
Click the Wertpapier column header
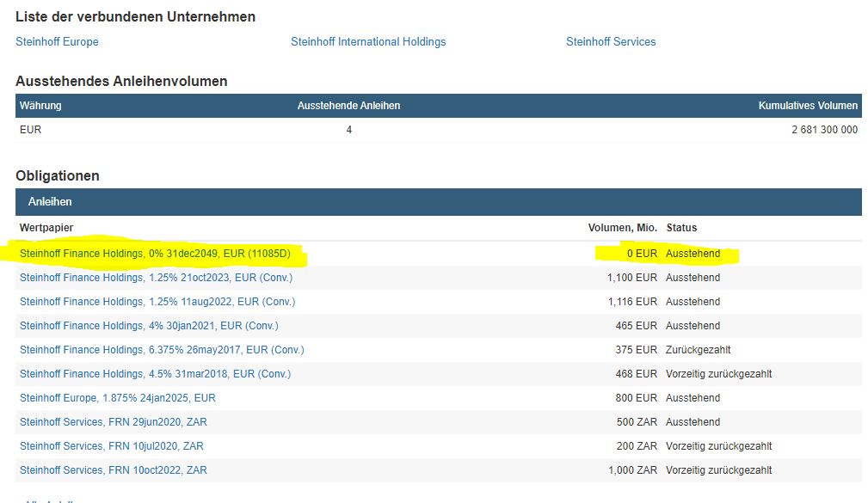[x=46, y=228]
